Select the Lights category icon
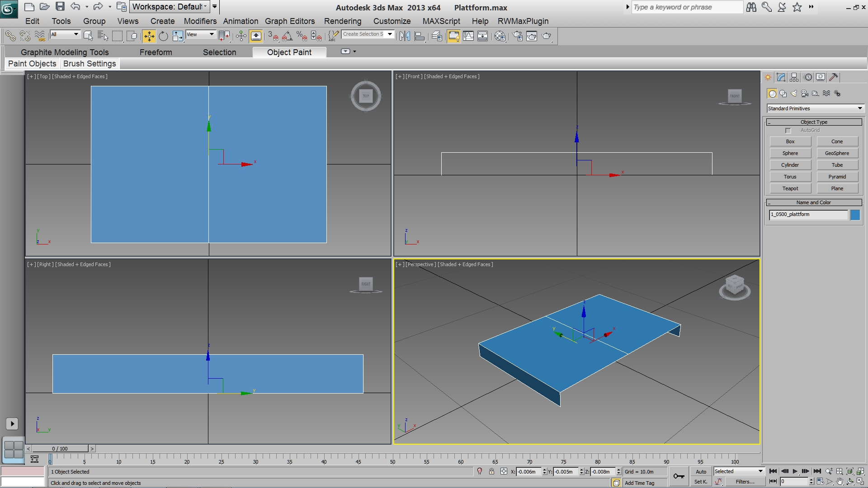Image resolution: width=868 pixels, height=488 pixels. pyautogui.click(x=794, y=94)
